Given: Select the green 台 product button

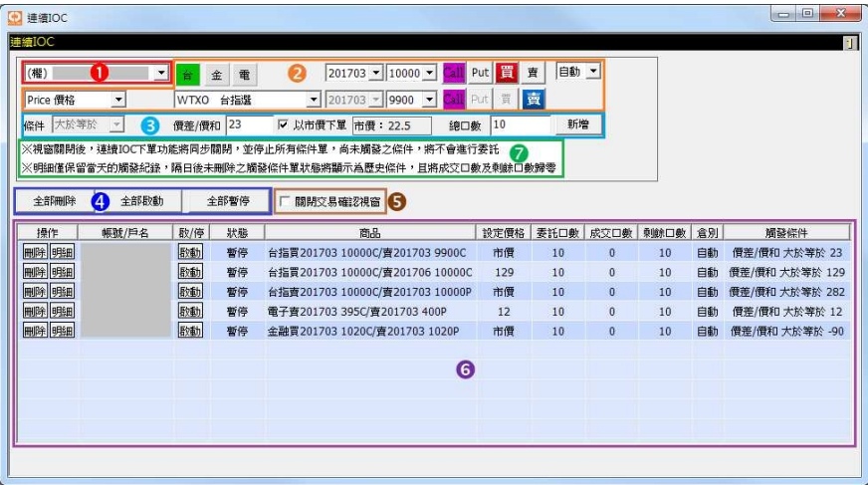Looking at the screenshot, I should click(188, 74).
